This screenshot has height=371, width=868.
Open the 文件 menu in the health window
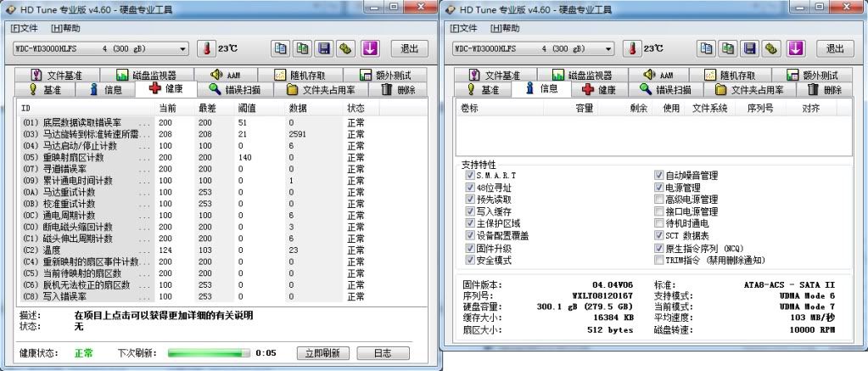[25, 28]
